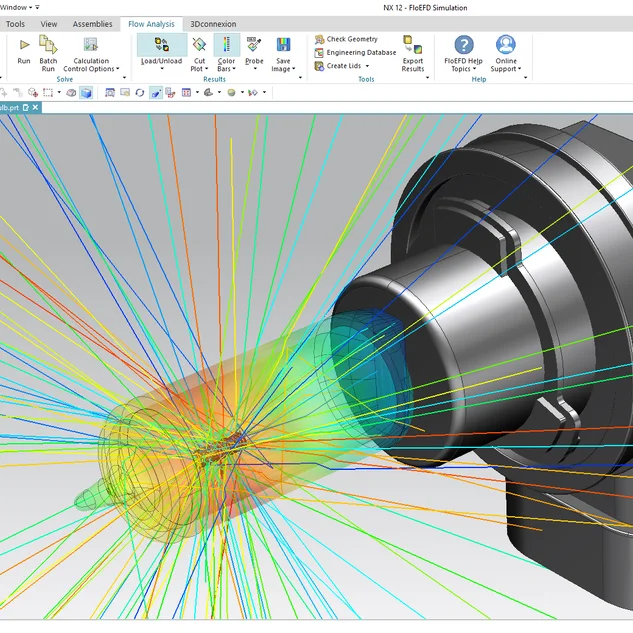Open the Color Bars dropdown arrow

tap(234, 69)
